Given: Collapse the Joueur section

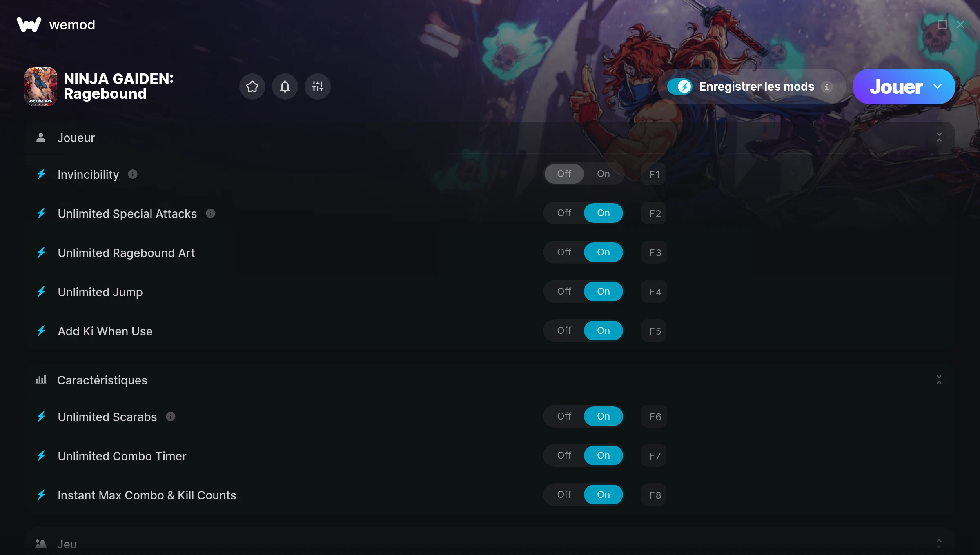Looking at the screenshot, I should pyautogui.click(x=939, y=138).
